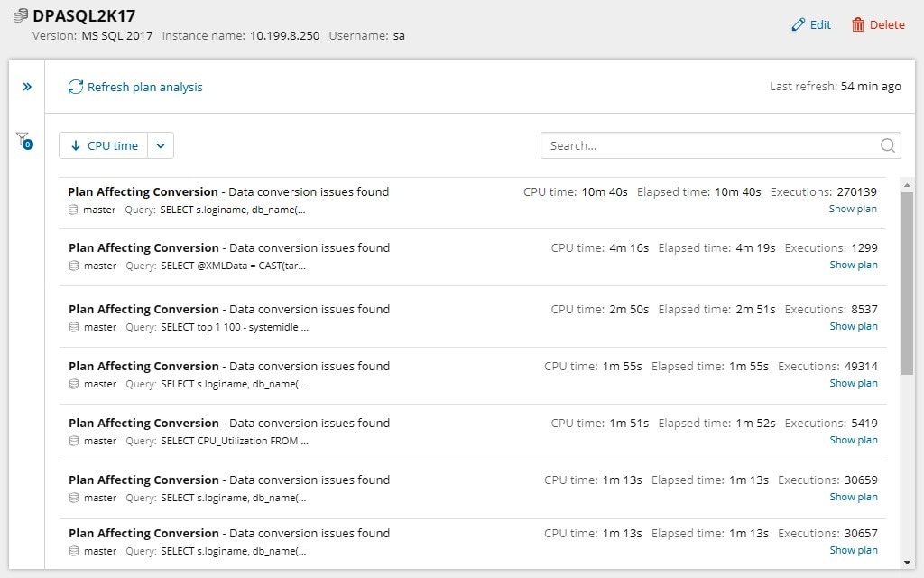Click the database icon next to first master entry

point(72,209)
